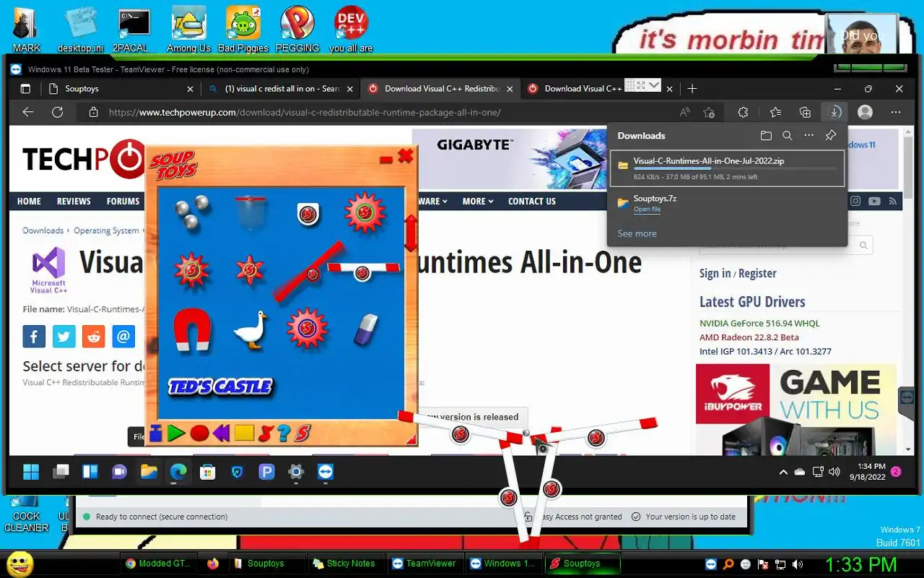
Task: Open the Edge Settings and more menu
Action: [x=896, y=112]
